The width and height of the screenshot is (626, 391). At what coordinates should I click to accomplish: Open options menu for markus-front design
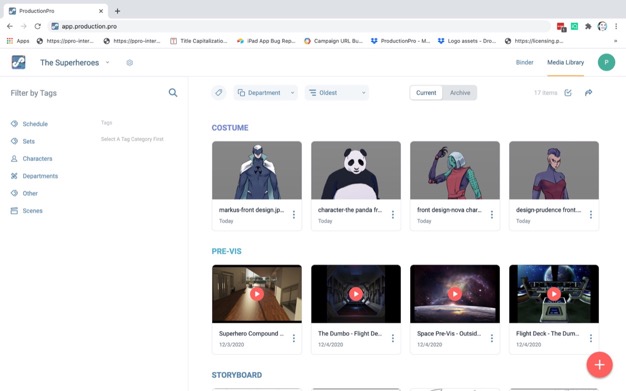point(294,215)
